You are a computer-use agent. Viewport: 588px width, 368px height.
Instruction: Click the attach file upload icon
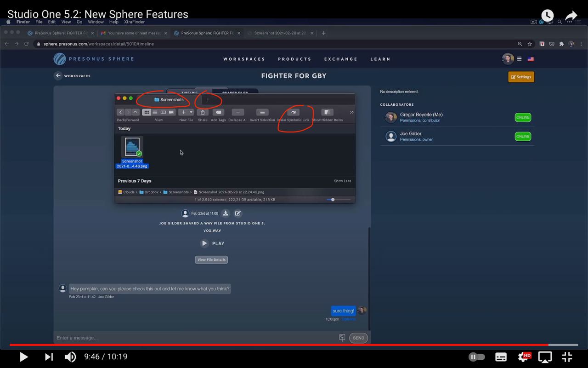pyautogui.click(x=342, y=338)
